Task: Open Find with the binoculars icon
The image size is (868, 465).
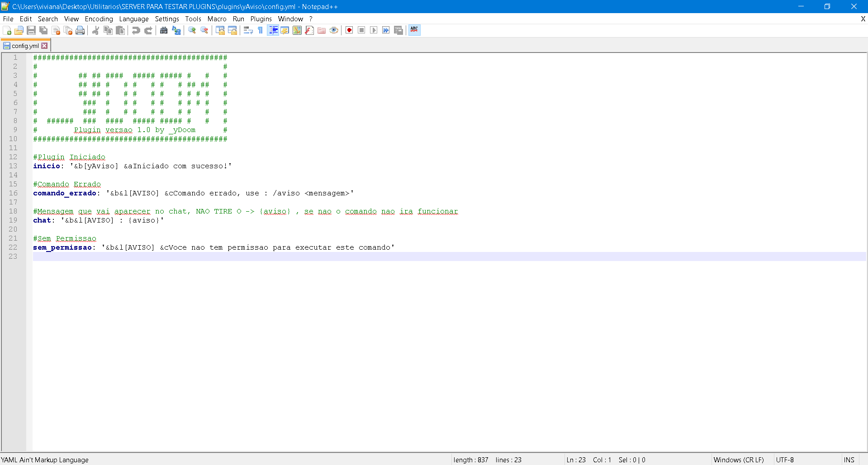Action: point(164,30)
